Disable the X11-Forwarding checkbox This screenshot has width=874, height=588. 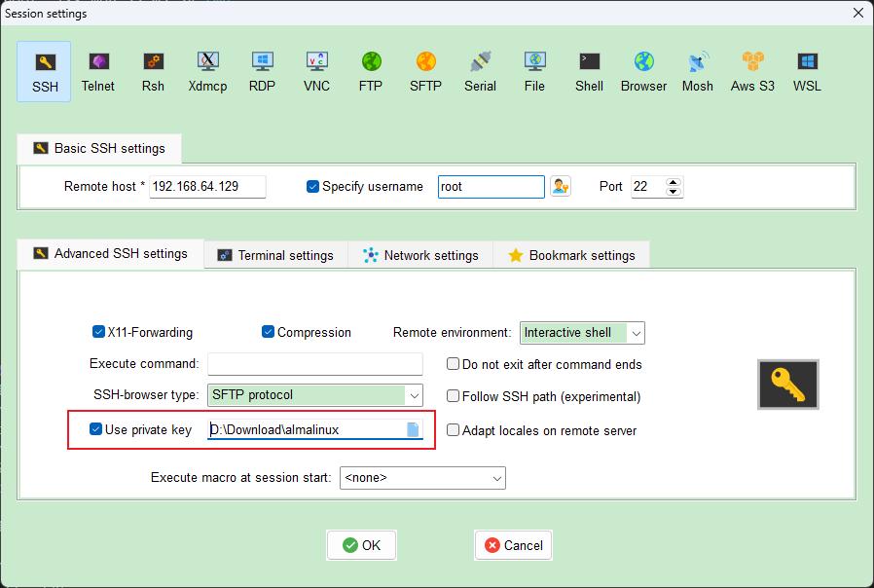pos(99,332)
